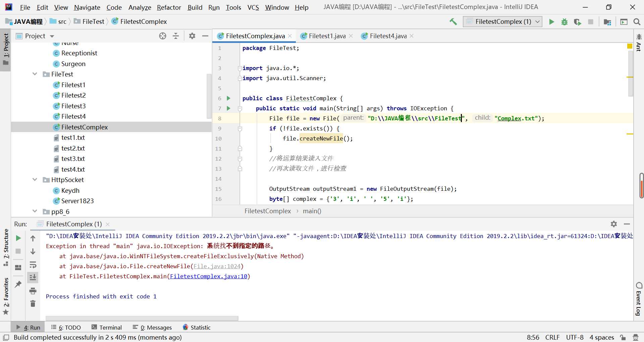Image resolution: width=644 pixels, height=342 pixels.
Task: Locate current file in Project tree icon
Action: (163, 36)
